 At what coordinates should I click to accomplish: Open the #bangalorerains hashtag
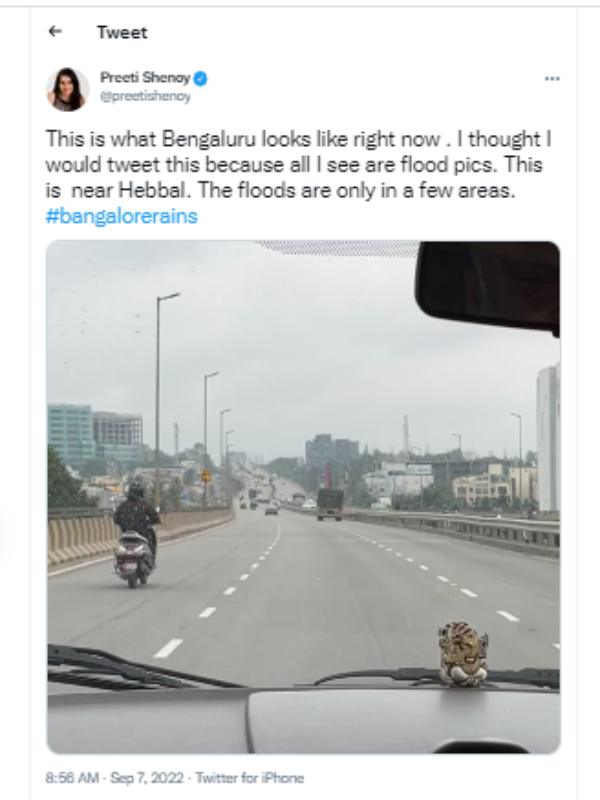(122, 216)
